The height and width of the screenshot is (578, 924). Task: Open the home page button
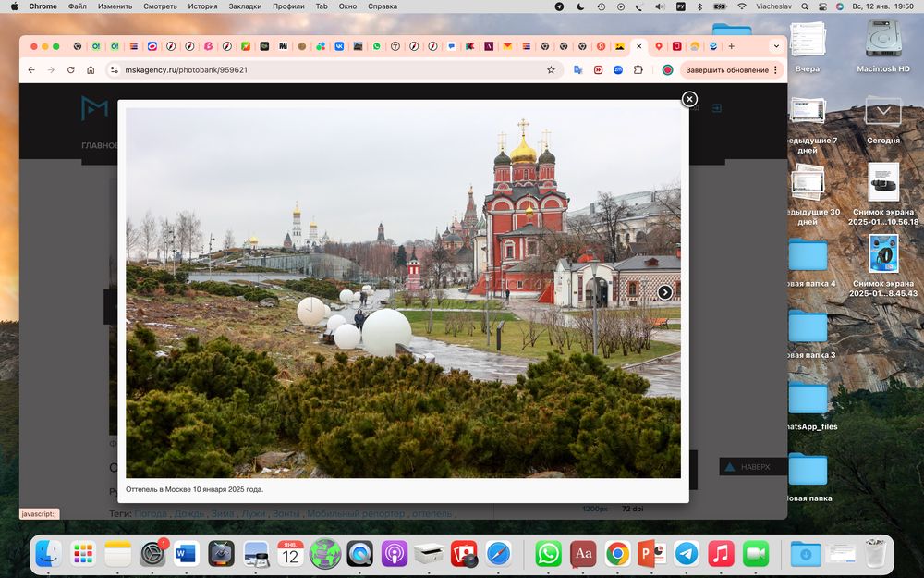[x=91, y=69]
